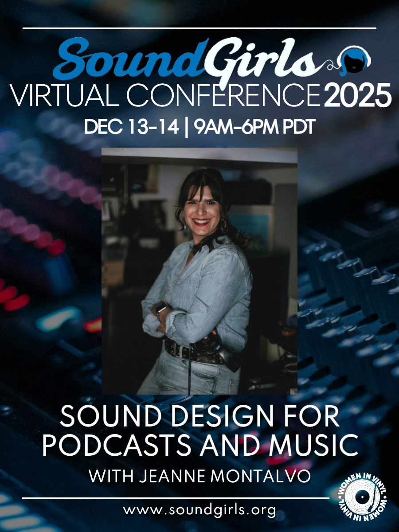
Task: Select the "VIRTUAL CONFERENCE" heading
Action: (165, 95)
